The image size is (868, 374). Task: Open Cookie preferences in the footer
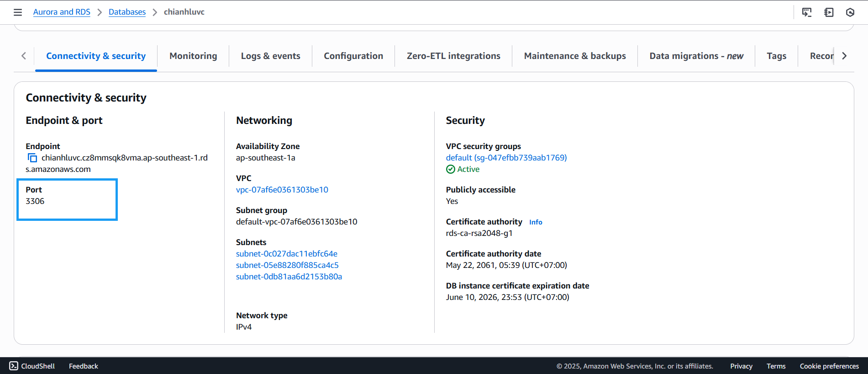(x=829, y=366)
